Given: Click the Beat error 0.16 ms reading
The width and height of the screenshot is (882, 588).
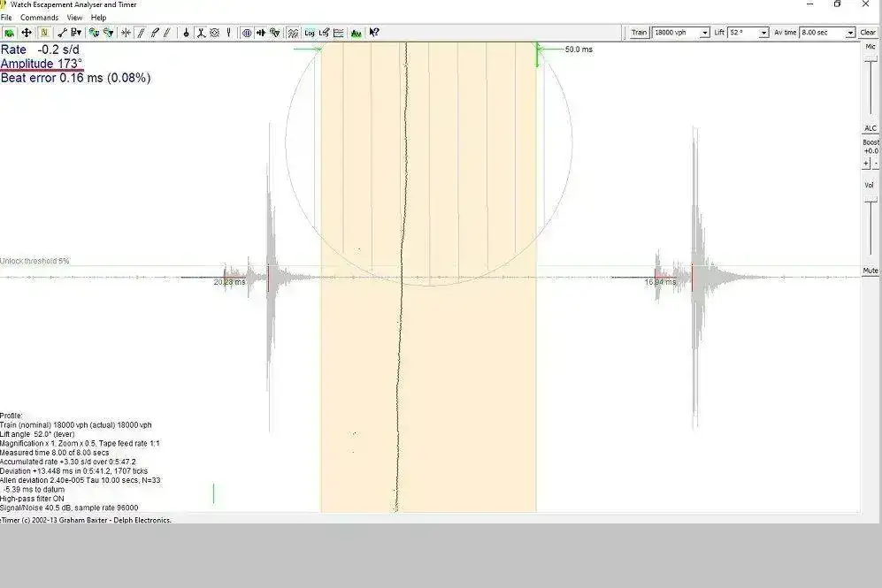Looking at the screenshot, I should coord(75,78).
